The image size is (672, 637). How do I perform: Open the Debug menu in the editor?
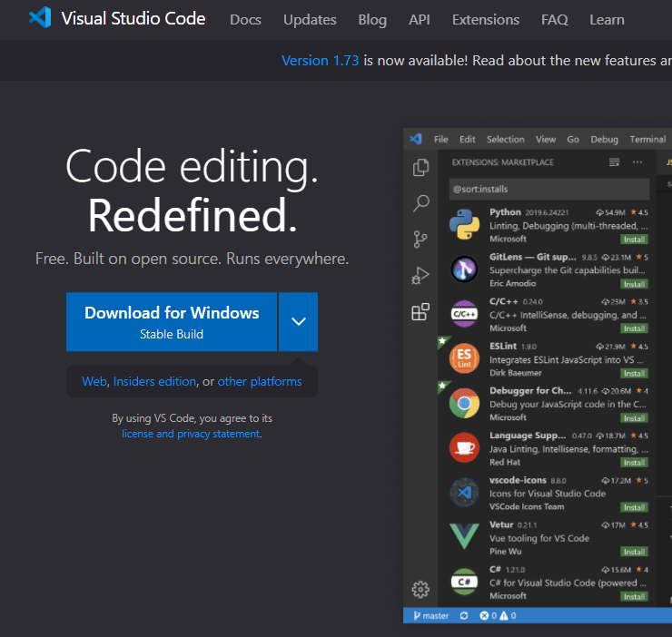pos(604,139)
